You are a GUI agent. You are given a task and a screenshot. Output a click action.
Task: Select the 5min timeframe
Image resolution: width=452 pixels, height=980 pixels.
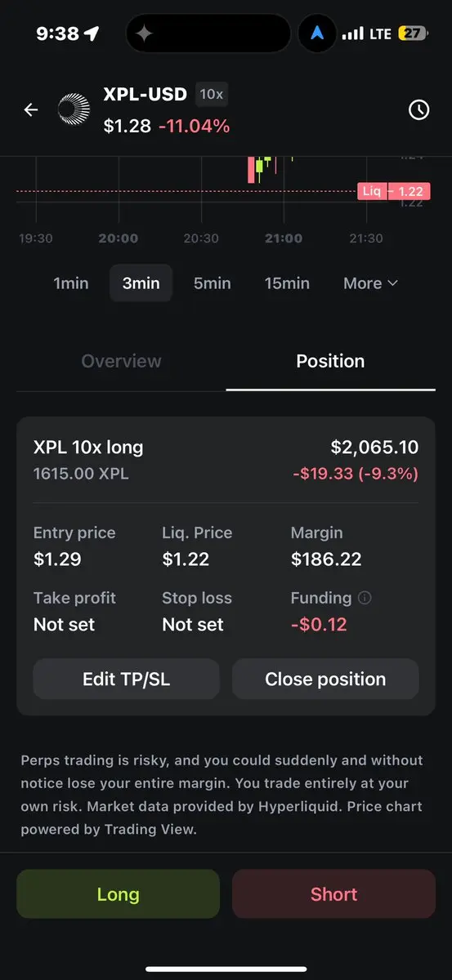click(213, 283)
